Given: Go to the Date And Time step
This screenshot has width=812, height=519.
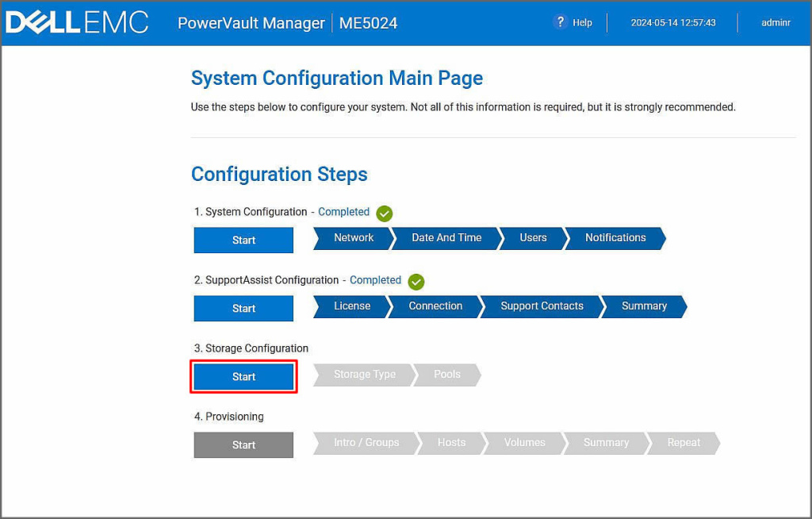Looking at the screenshot, I should tap(446, 238).
